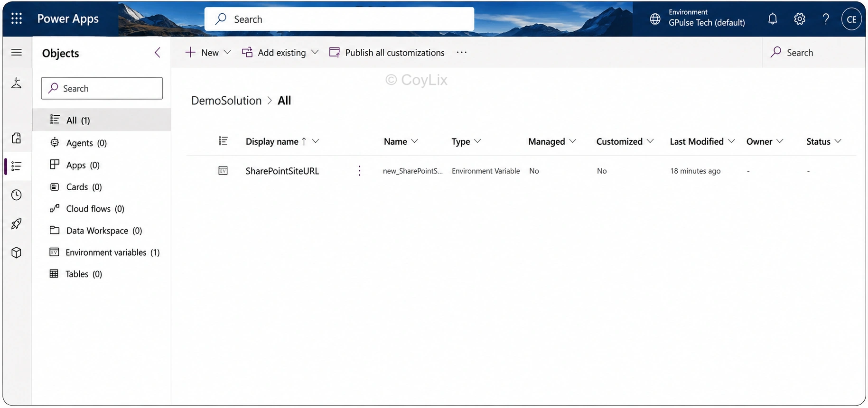This screenshot has width=868, height=408.
Task: Open the overview icon in left rail
Action: (x=17, y=83)
